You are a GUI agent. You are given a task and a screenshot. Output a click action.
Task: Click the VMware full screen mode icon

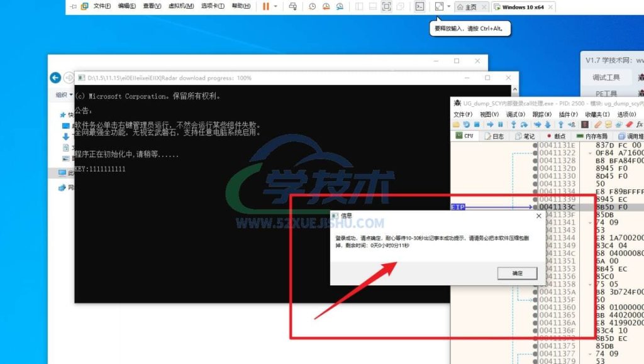386,6
